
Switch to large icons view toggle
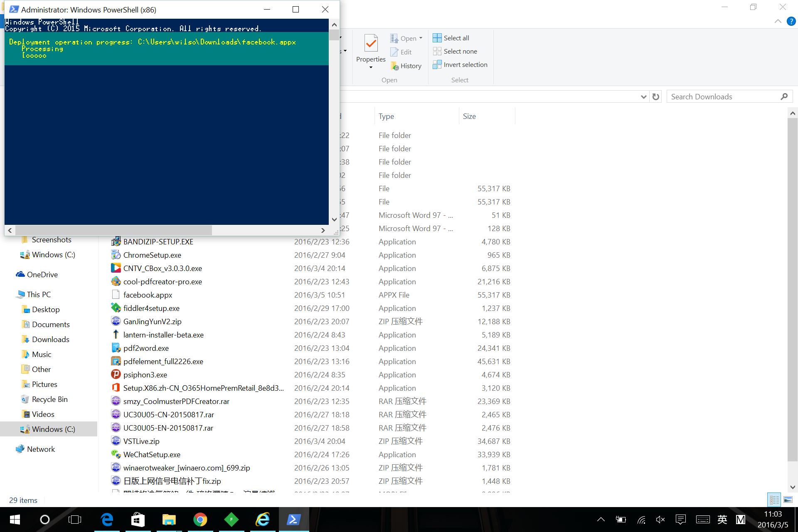pos(788,500)
